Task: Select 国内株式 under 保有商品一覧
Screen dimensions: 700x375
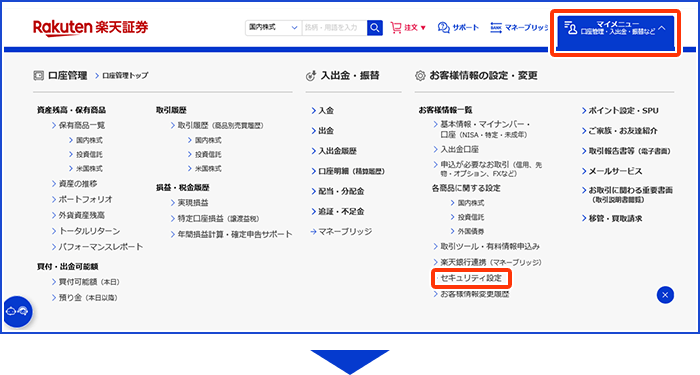Action: click(86, 140)
